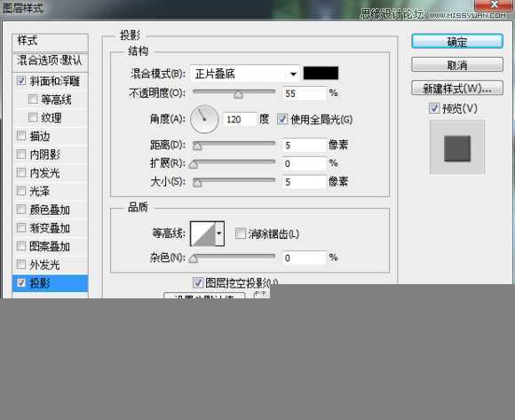
Task: Click 距离 slider handle
Action: click(x=197, y=147)
